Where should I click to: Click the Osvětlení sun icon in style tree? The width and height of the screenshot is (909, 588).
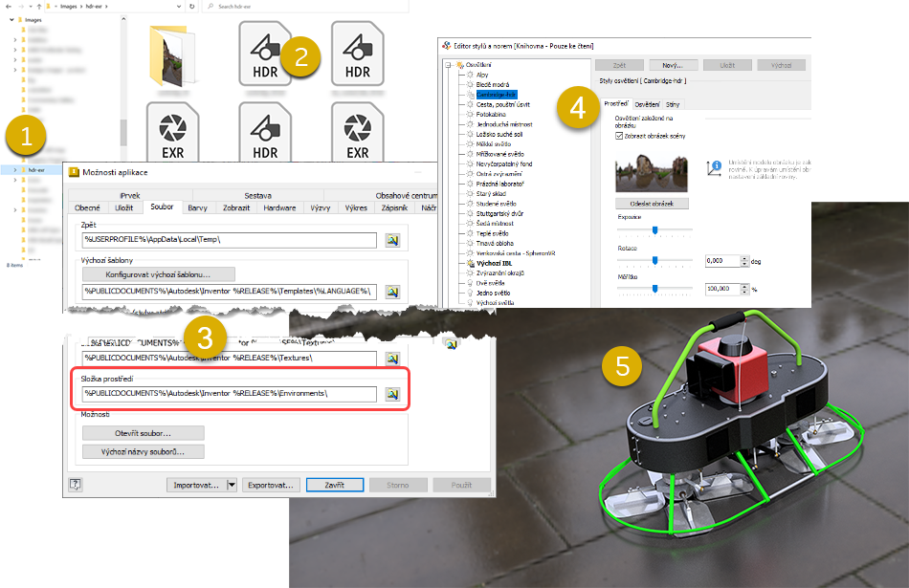(x=460, y=65)
